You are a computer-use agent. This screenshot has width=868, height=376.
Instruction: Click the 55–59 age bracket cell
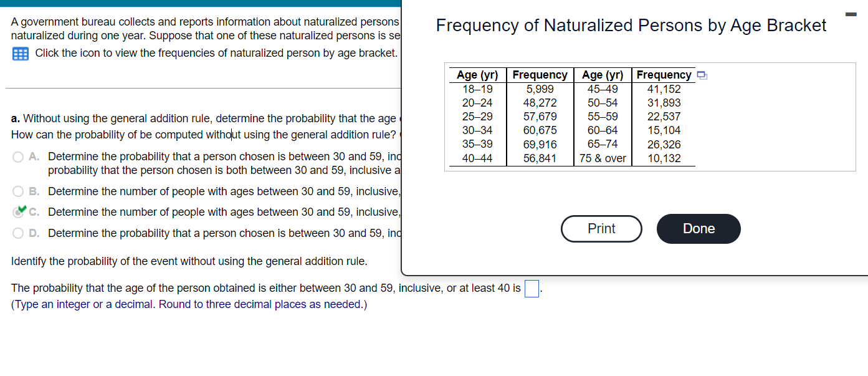[x=603, y=117]
